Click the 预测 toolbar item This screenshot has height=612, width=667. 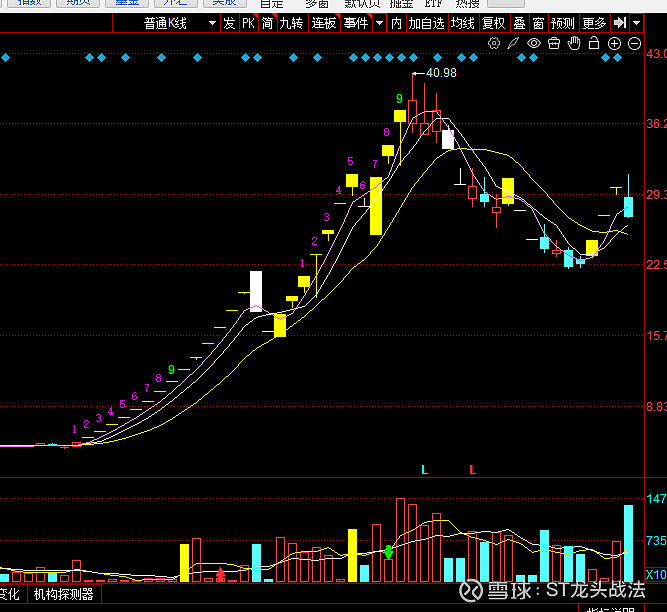point(563,22)
